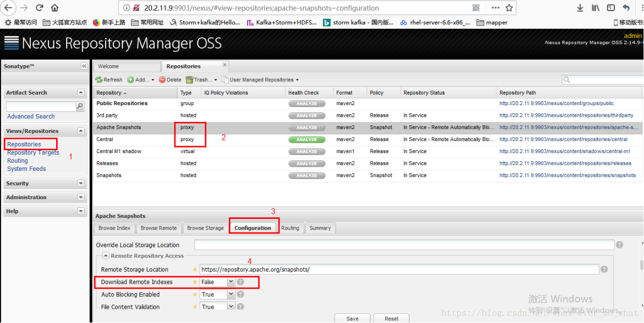Open the snapshots repository path link

click(568, 175)
